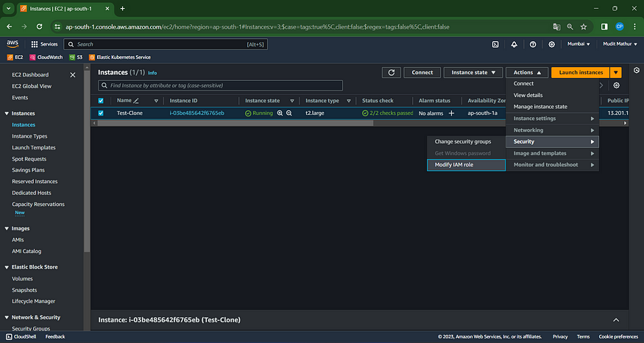Click the sidebar vertical scrollbar
This screenshot has width=644, height=343.
point(87,160)
